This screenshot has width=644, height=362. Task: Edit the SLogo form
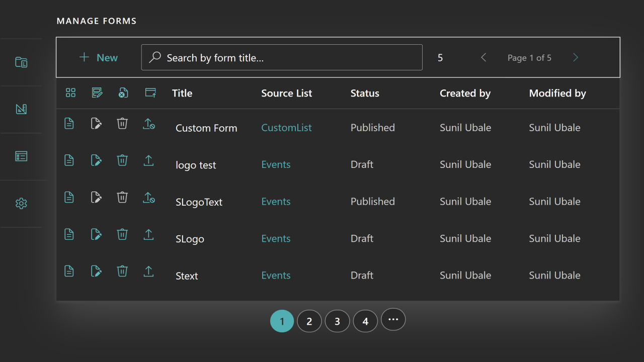coord(96,234)
